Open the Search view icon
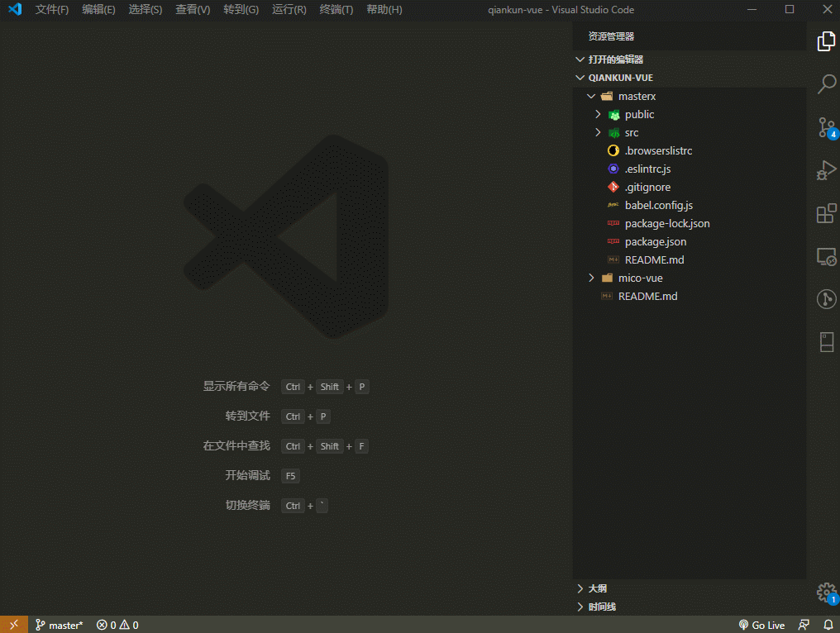840x633 pixels. [826, 84]
